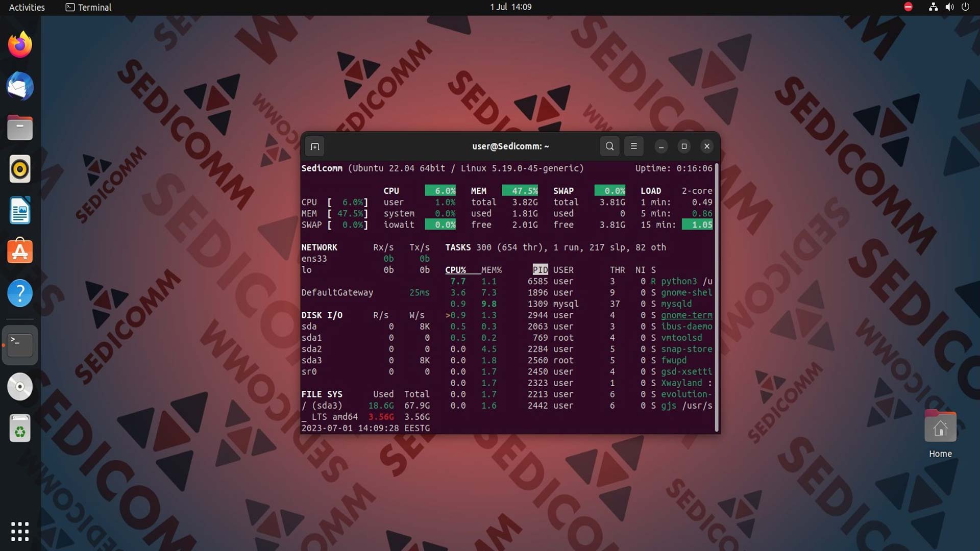
Task: Click the timestamp 2023-07-01 14:09:28
Action: click(350, 428)
